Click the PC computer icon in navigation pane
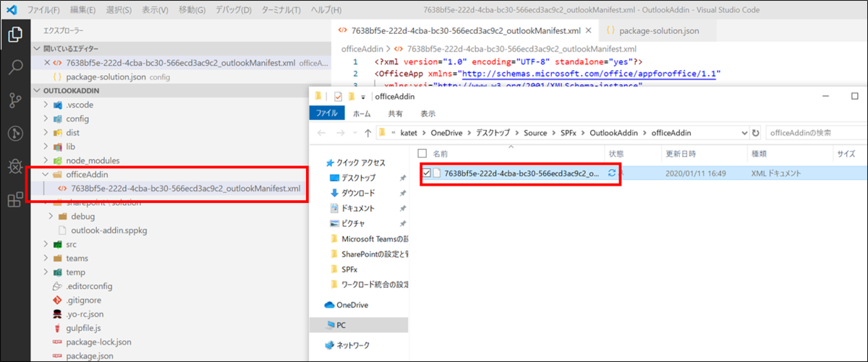The height and width of the screenshot is (362, 868). point(329,325)
